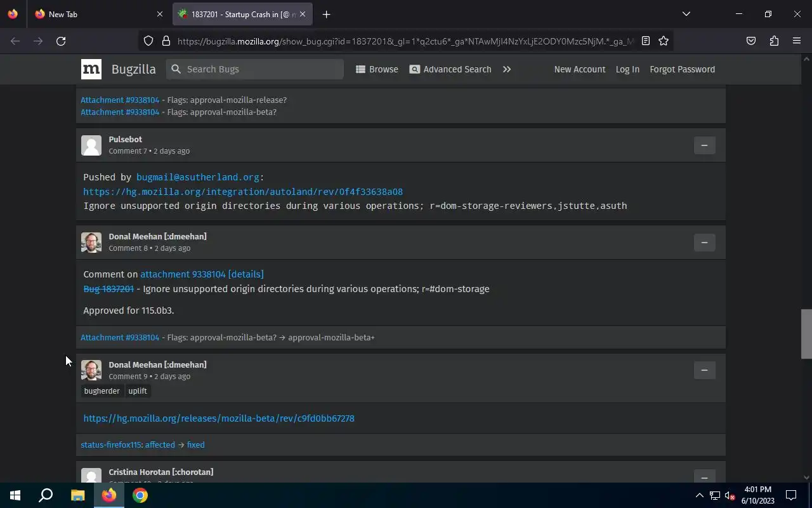Open the Browse menu

[x=377, y=69]
